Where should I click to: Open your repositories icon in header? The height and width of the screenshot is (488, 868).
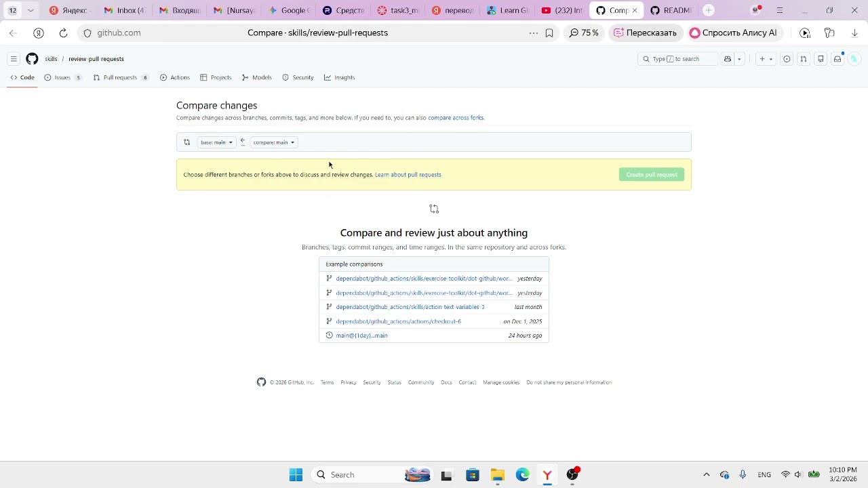[821, 59]
